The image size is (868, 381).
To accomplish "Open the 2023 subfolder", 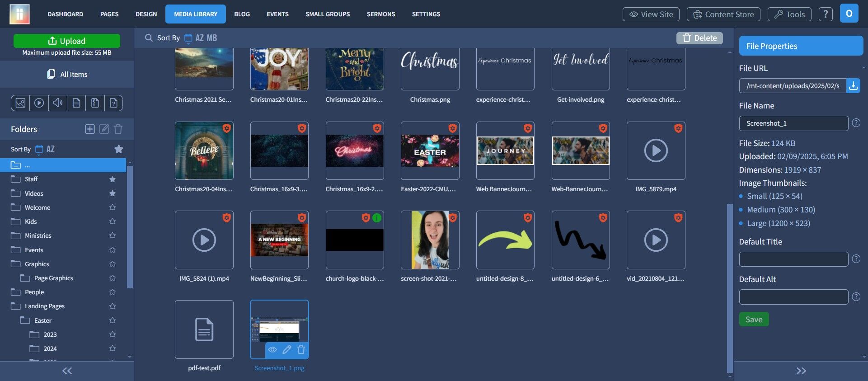I will pyautogui.click(x=50, y=334).
